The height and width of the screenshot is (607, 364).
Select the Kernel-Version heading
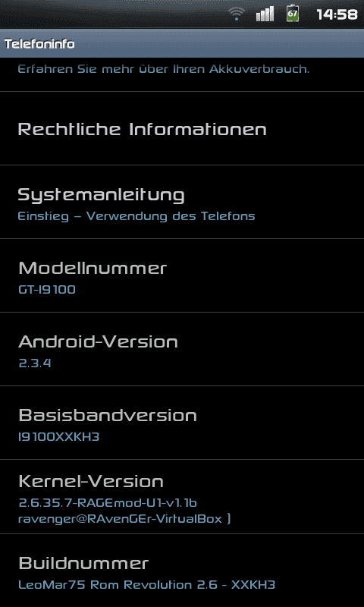pyautogui.click(x=91, y=482)
